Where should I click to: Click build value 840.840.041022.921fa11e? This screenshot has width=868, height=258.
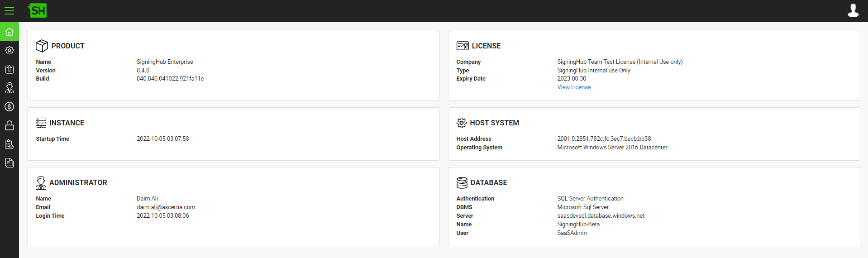point(170,79)
